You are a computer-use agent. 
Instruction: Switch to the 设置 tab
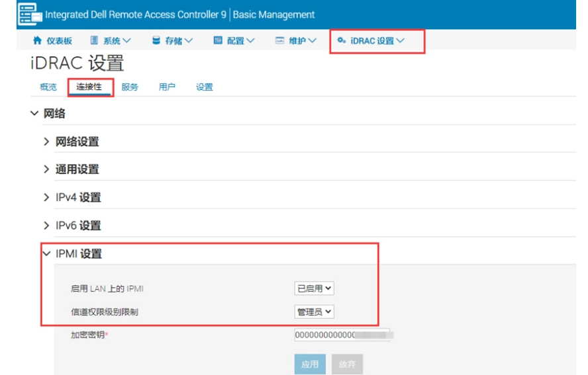click(x=205, y=87)
